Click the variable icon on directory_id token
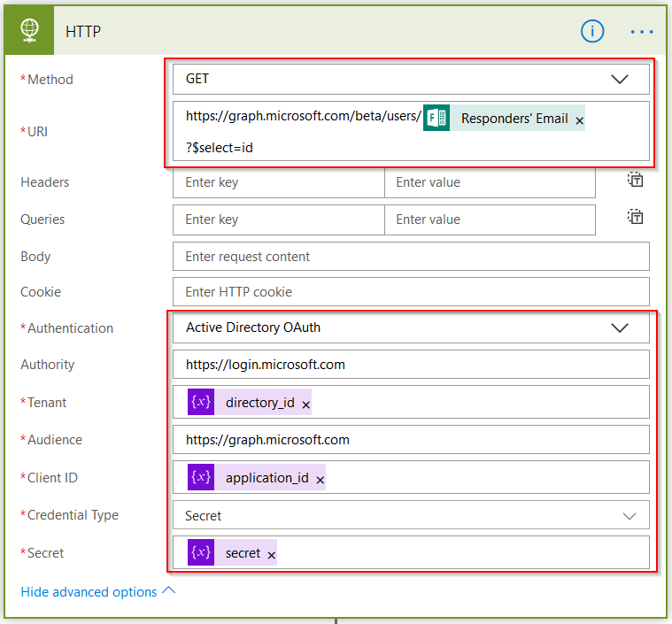Screen dimensions: 672x624 (201, 402)
